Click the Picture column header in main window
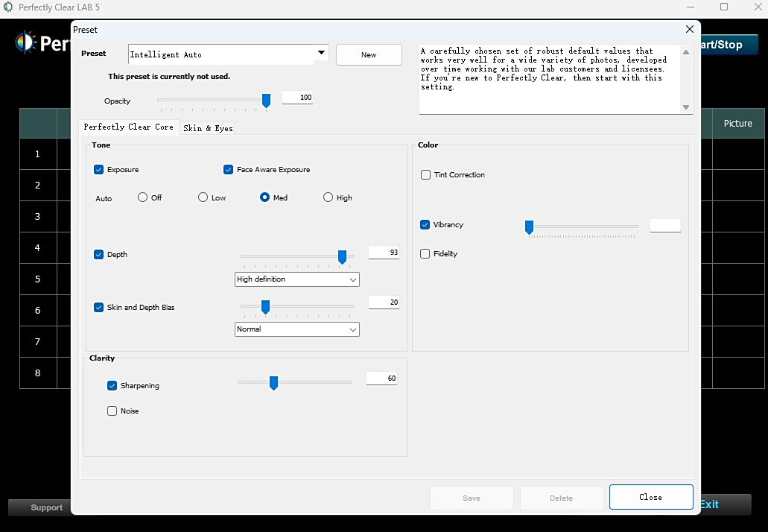 coord(737,124)
